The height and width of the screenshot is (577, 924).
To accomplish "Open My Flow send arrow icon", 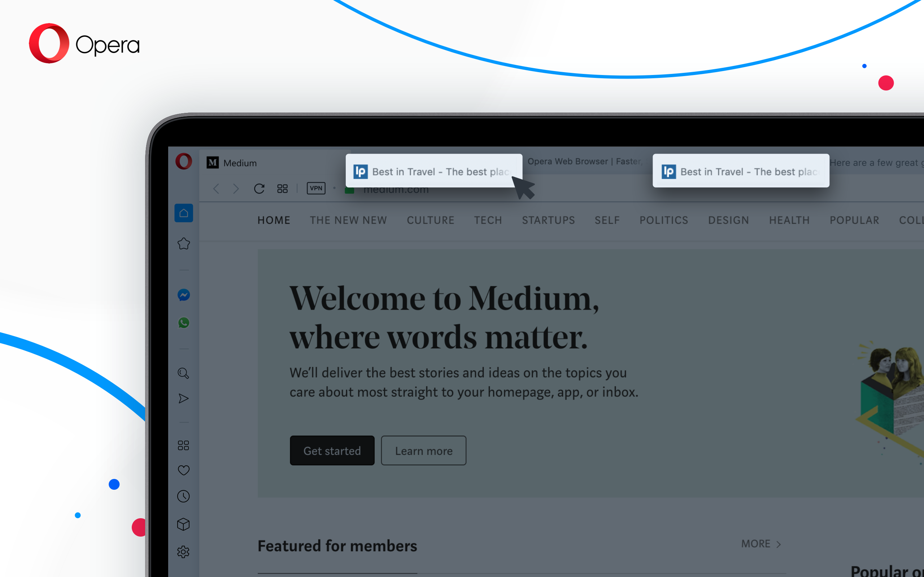I will click(183, 399).
